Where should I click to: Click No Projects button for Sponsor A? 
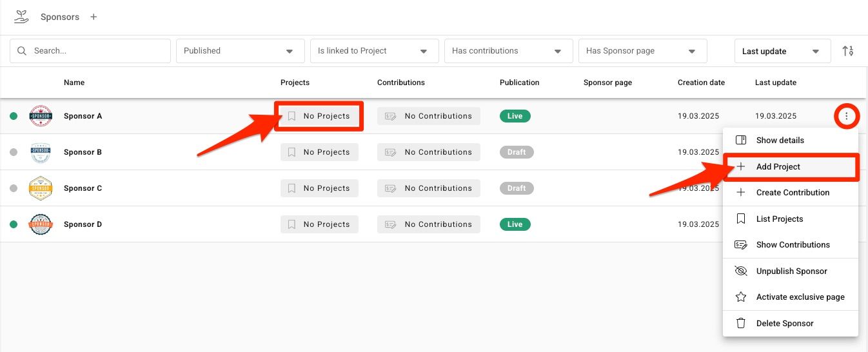(x=319, y=116)
